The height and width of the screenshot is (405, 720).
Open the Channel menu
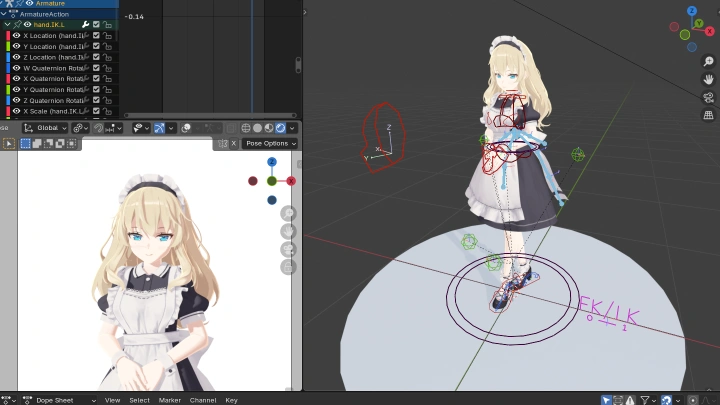tap(202, 400)
